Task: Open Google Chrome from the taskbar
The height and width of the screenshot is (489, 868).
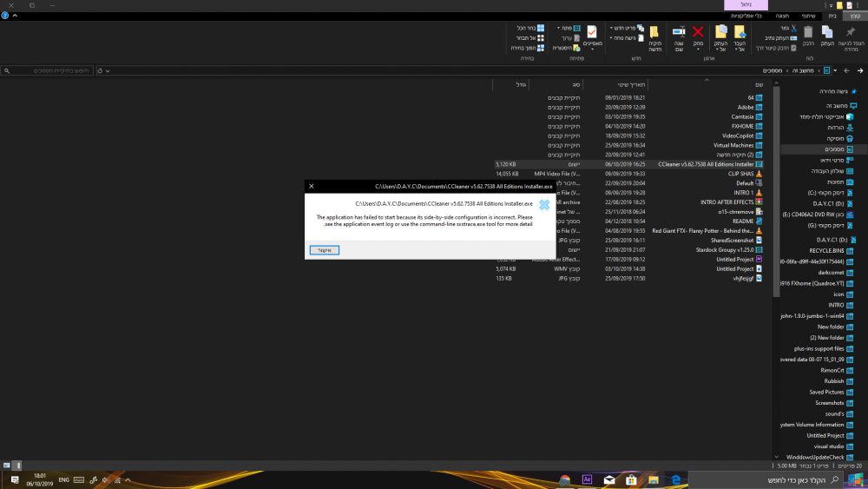Action: click(565, 479)
